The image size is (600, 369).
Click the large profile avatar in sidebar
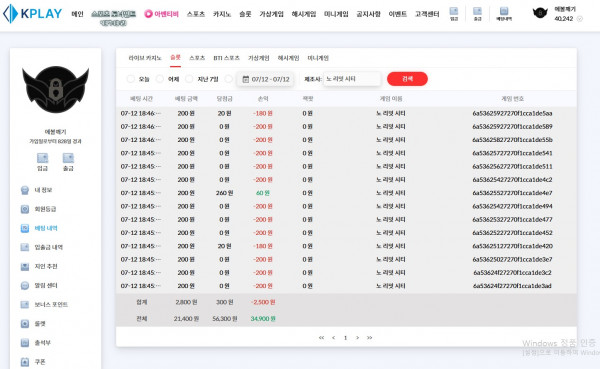point(55,90)
